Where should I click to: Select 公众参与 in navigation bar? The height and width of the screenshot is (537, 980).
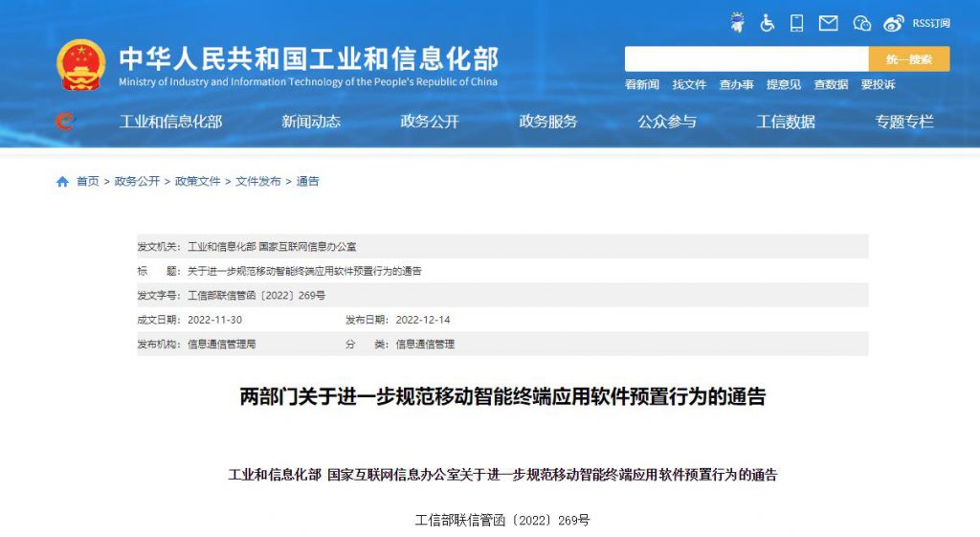667,122
